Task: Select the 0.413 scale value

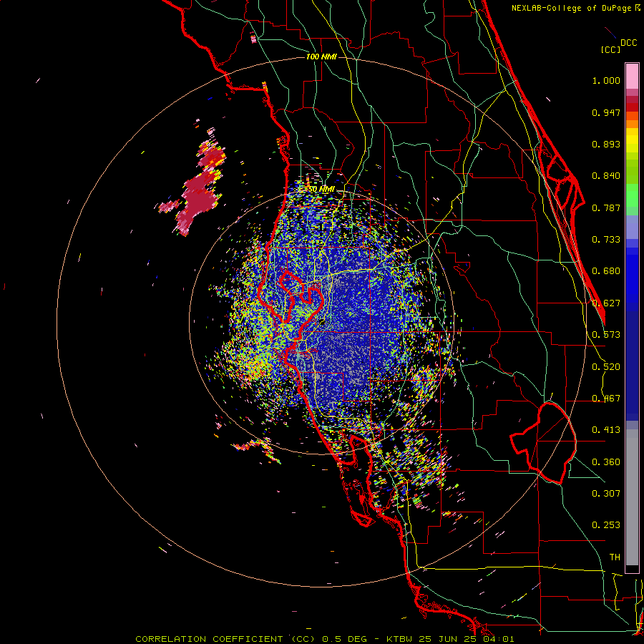Action: click(606, 430)
